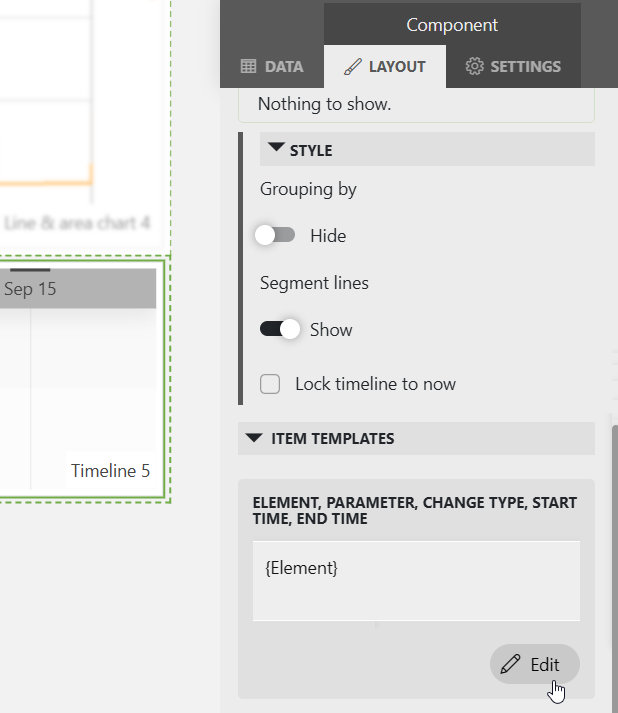
Task: Switch to the Data tab
Action: (x=272, y=67)
